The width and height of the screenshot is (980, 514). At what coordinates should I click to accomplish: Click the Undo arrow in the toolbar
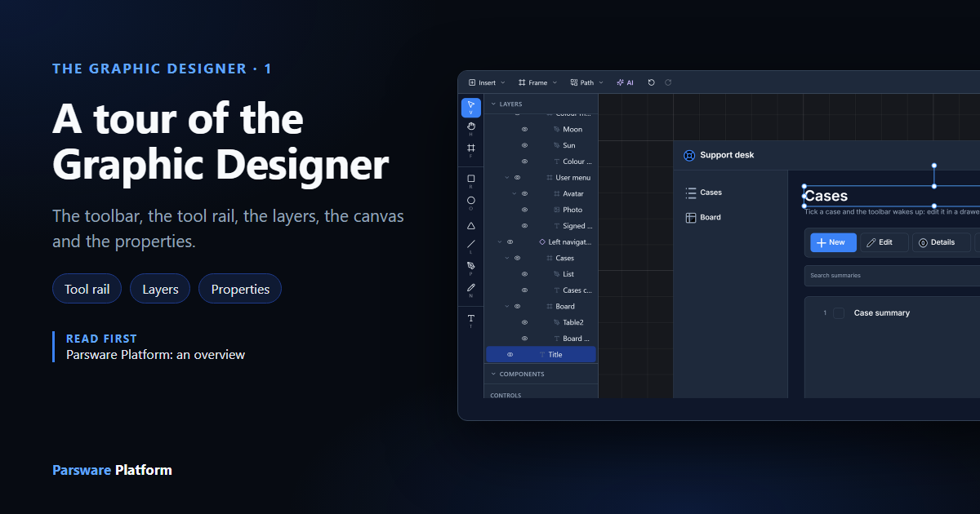[651, 82]
